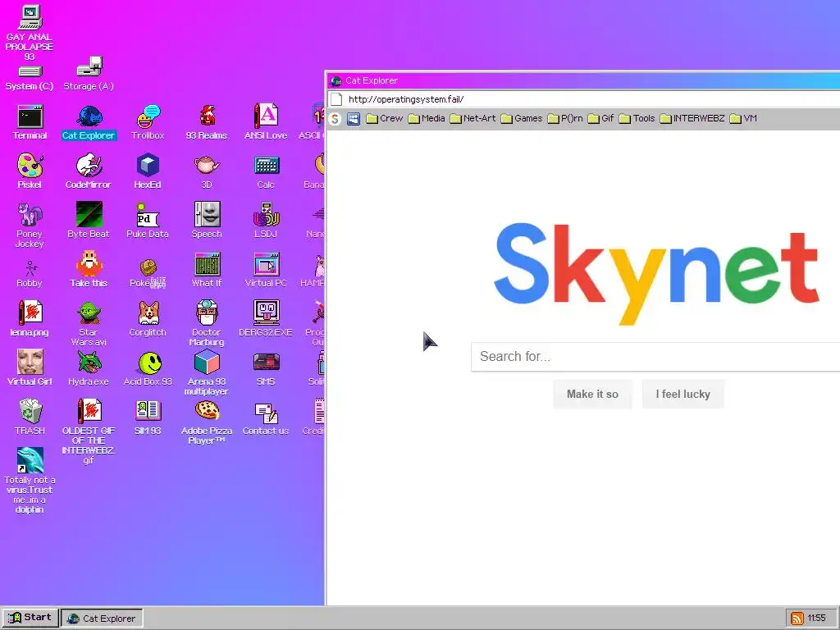The width and height of the screenshot is (840, 630).
Task: Open the Storage (A:) floppy drive
Action: (89, 74)
